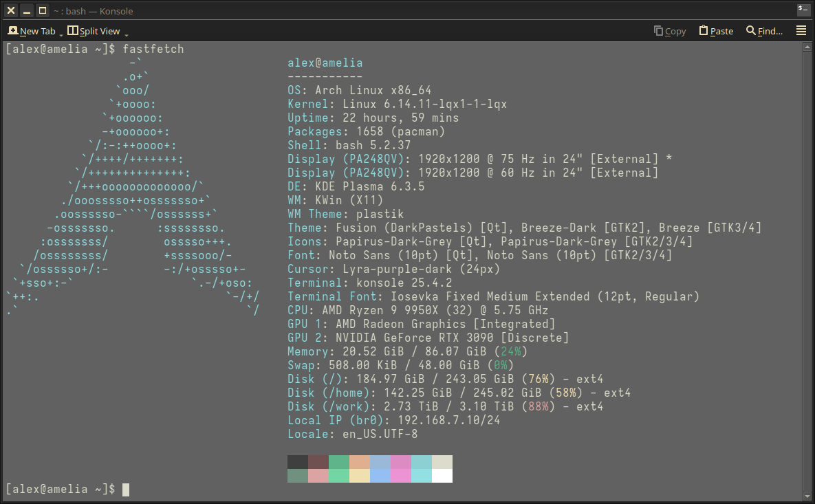815x504 pixels.
Task: Click the Paste toolbar button
Action: tap(716, 31)
